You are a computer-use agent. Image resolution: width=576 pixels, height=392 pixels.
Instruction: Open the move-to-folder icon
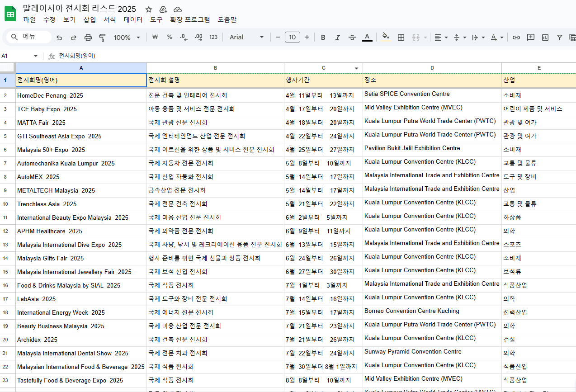click(x=163, y=9)
